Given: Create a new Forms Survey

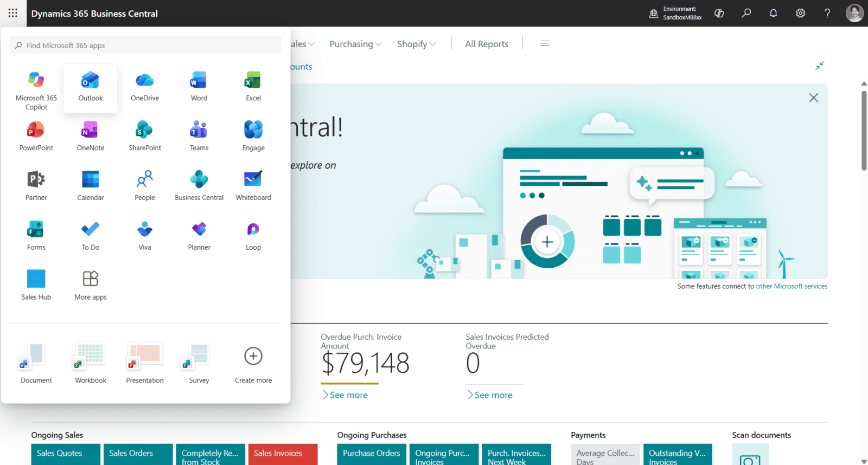Looking at the screenshot, I should [199, 363].
